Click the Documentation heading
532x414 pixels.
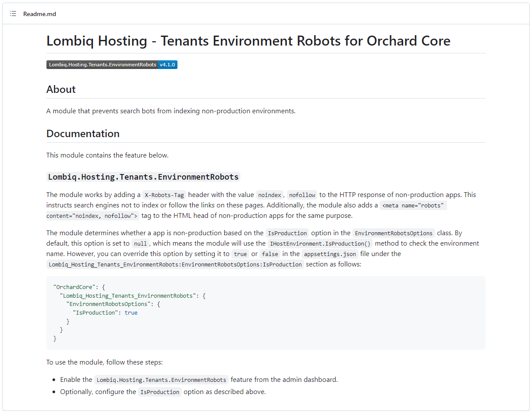(x=83, y=134)
